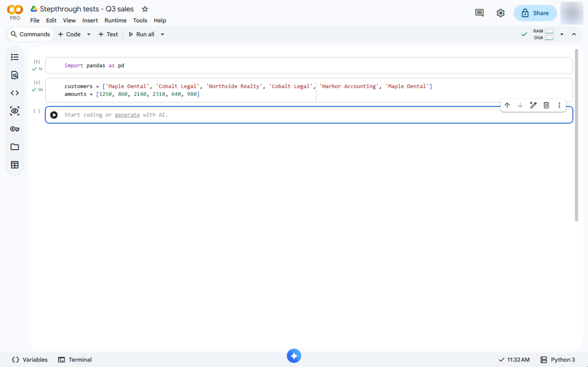Viewport: 588px width, 367px height.
Task: Open Find and replace sidebar icon
Action: 15,75
